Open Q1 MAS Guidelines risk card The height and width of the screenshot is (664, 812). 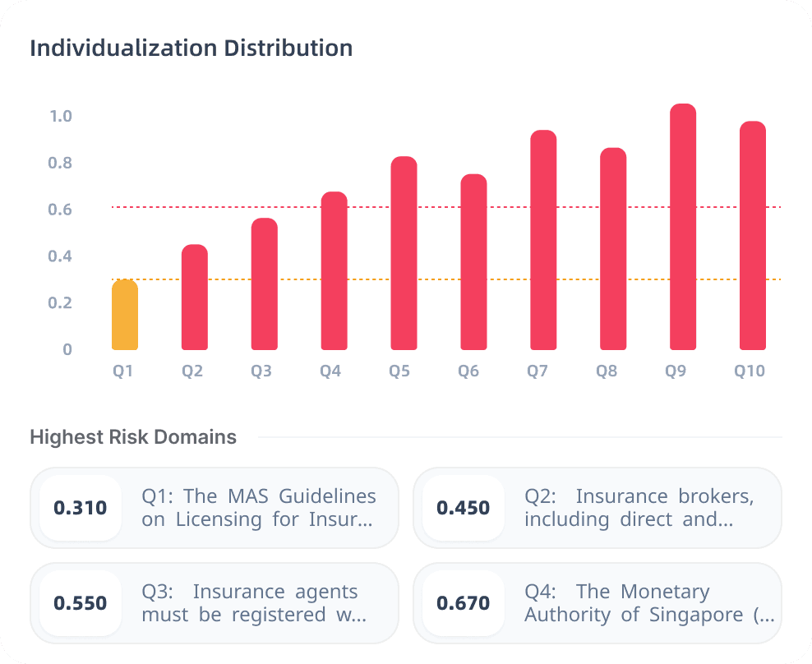(259, 508)
